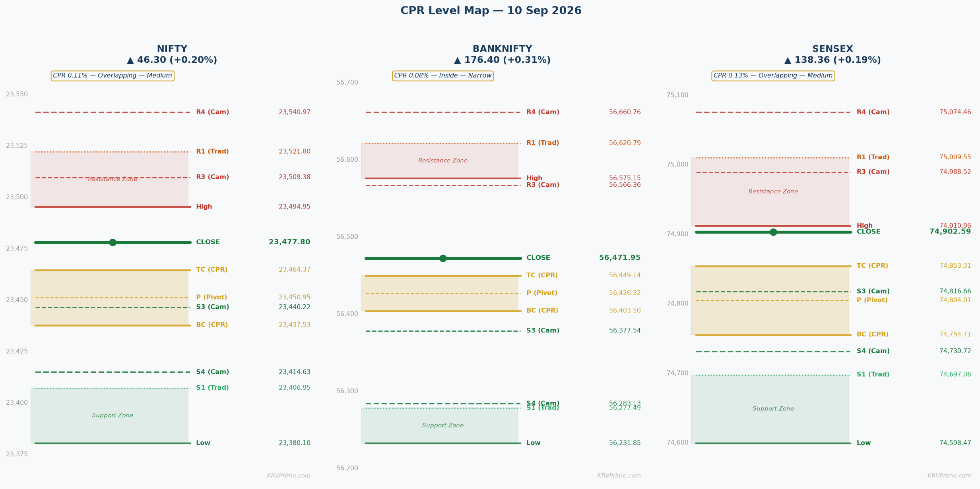Click SENSEX S4 (Cam) value 74,730.72

pyautogui.click(x=955, y=351)
